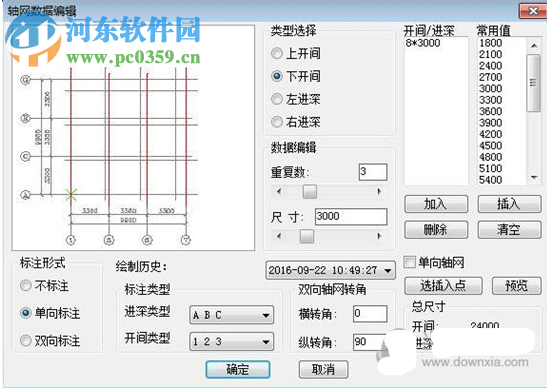Select 4500 in the 常用值 list
The image size is (547, 388).
pyautogui.click(x=490, y=146)
